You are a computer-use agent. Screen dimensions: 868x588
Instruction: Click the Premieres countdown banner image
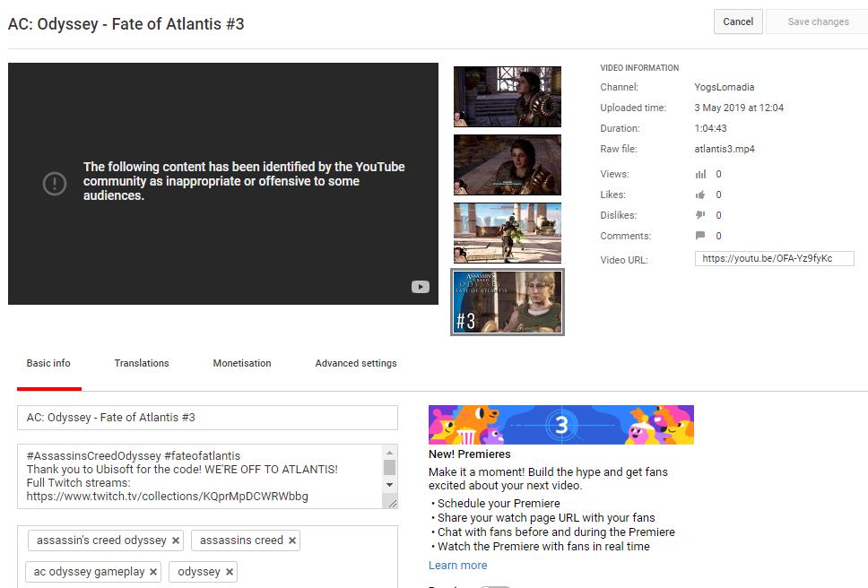560,425
